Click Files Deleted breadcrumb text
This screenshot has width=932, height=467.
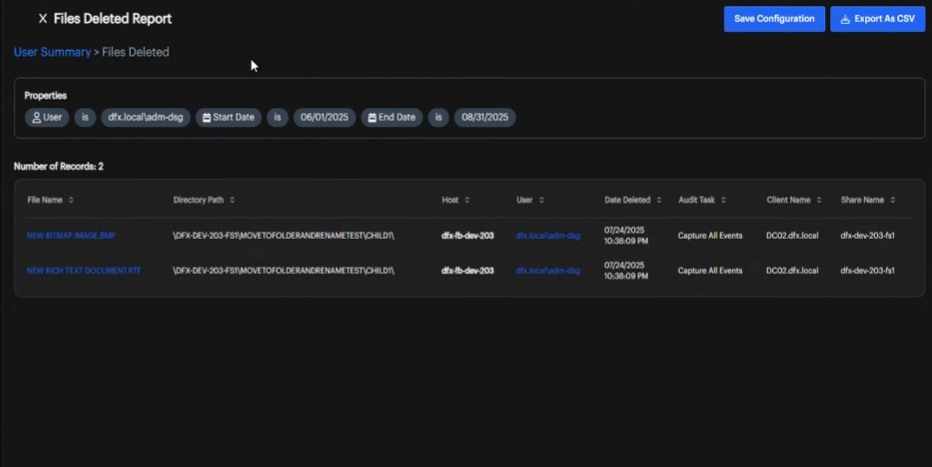click(136, 52)
